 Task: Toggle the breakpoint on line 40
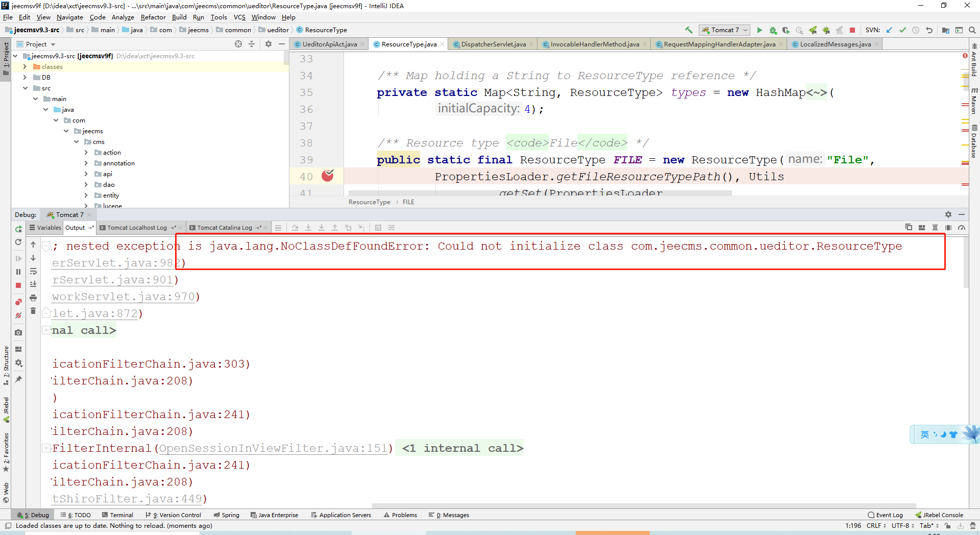tap(328, 176)
